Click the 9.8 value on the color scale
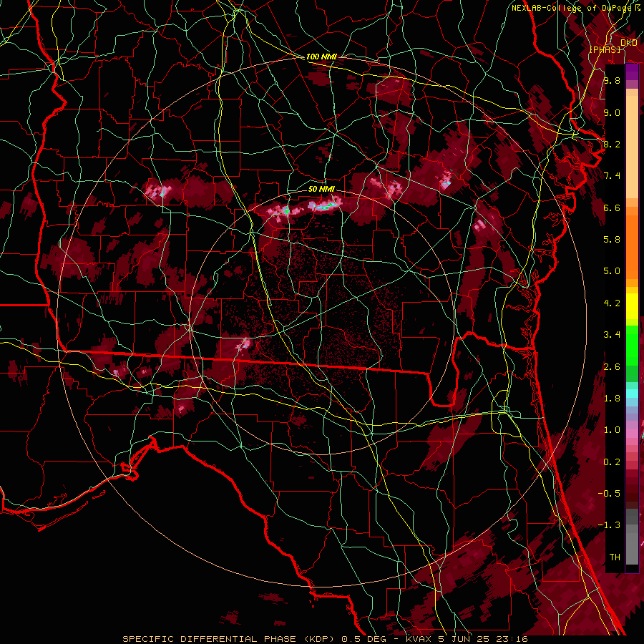The image size is (644, 644). [612, 80]
